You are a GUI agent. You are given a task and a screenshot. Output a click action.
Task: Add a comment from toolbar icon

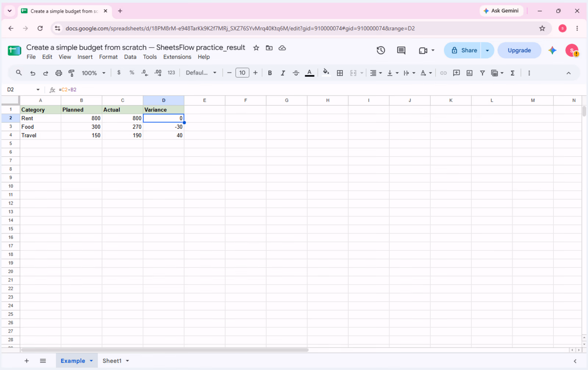click(x=456, y=73)
